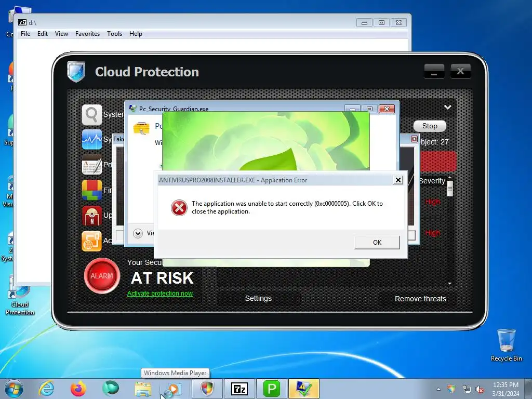Open the green globe browser on taskbar
Viewport: 532px width, 399px height.
111,389
